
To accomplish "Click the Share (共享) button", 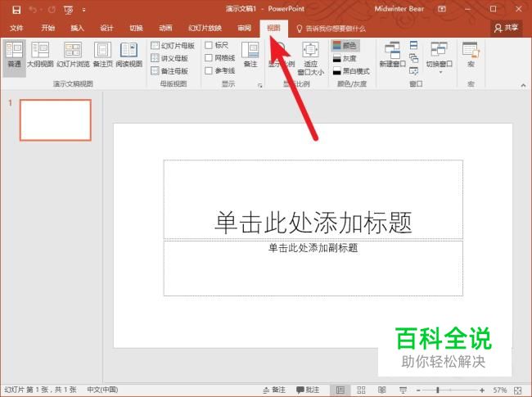I will click(506, 28).
